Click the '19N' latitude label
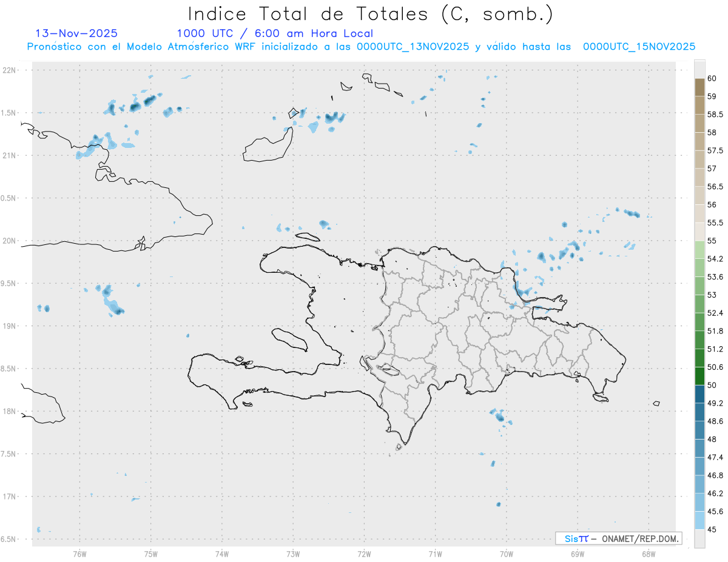The width and height of the screenshot is (728, 562). 10,326
